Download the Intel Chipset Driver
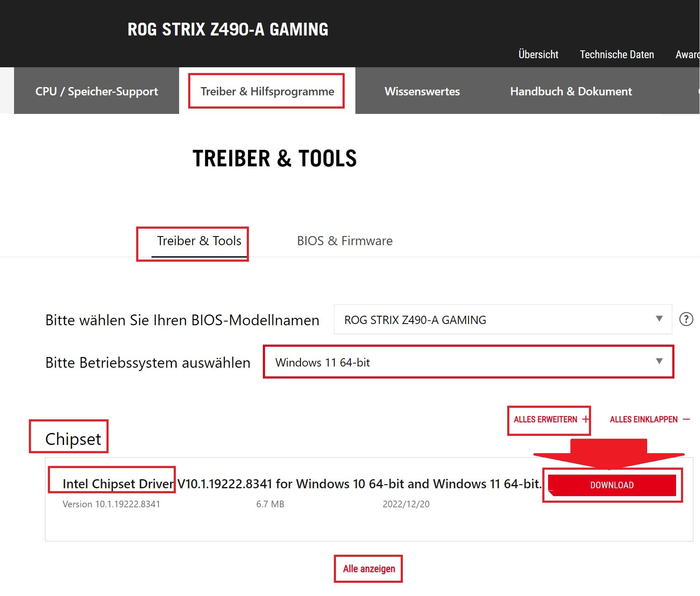This screenshot has height=596, width=700. pyautogui.click(x=612, y=485)
